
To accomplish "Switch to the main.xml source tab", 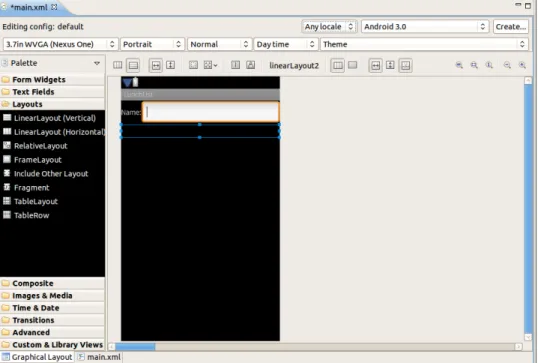I will click(x=99, y=357).
